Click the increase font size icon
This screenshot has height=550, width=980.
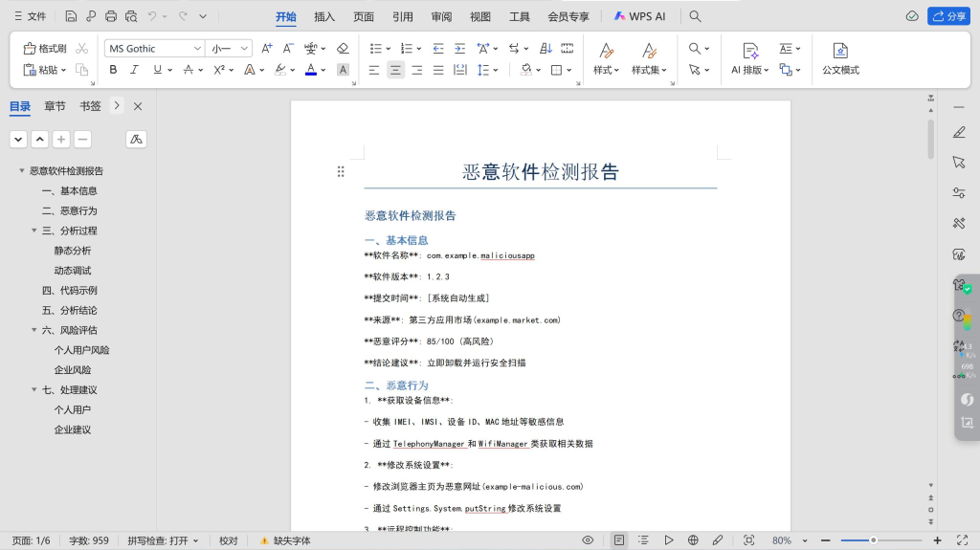pyautogui.click(x=267, y=48)
